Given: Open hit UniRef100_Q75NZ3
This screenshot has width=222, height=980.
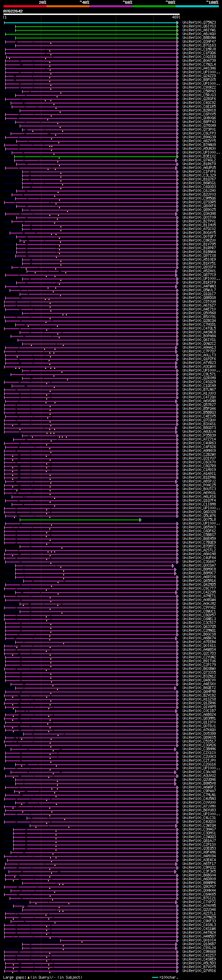Looking at the screenshot, I should point(199,23).
